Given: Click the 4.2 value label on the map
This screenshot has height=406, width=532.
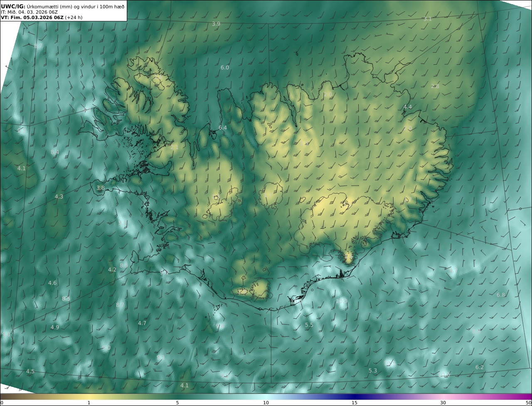Looking at the screenshot, I should [112, 270].
